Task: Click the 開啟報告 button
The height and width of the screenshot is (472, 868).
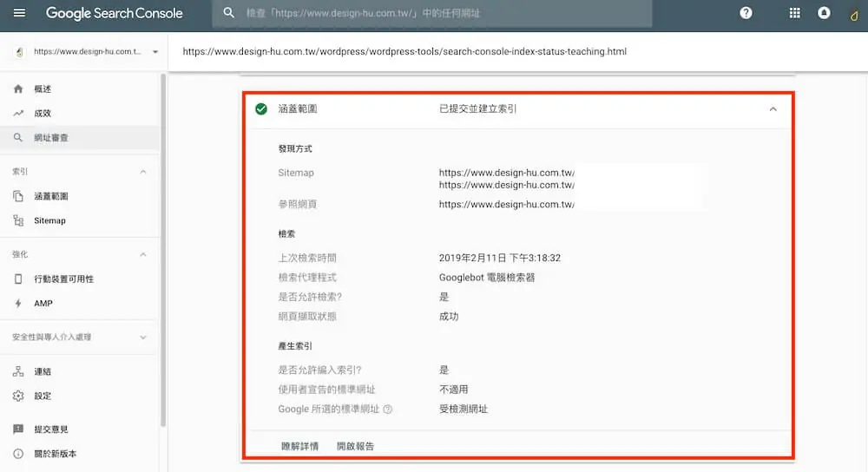Action: point(355,446)
